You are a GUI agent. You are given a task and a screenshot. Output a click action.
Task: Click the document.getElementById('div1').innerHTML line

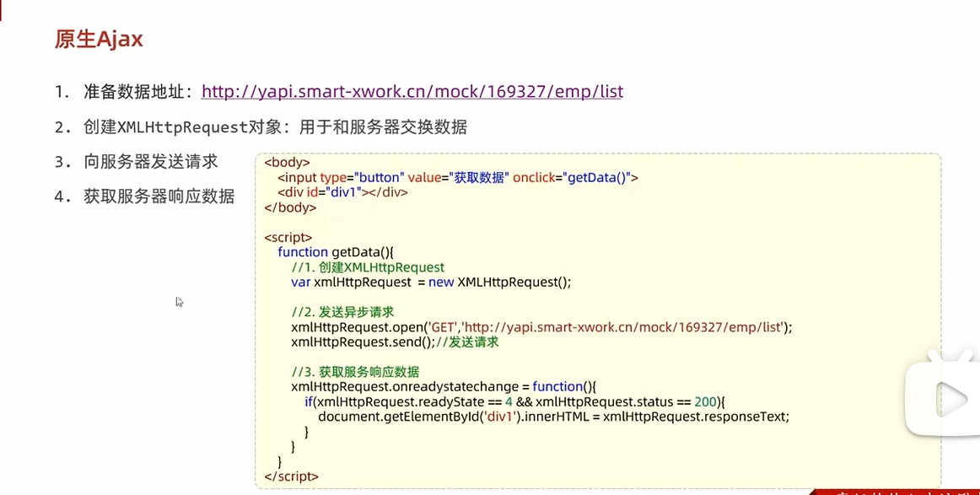554,417
